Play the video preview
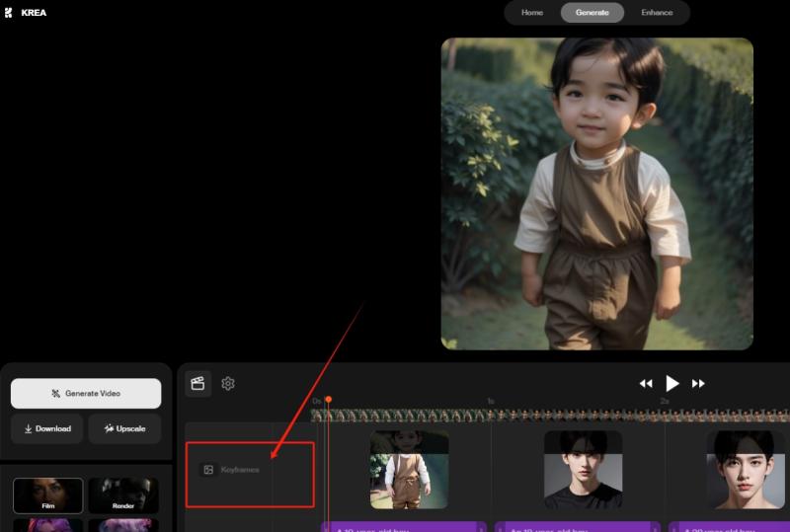The width and height of the screenshot is (790, 532). 672,383
